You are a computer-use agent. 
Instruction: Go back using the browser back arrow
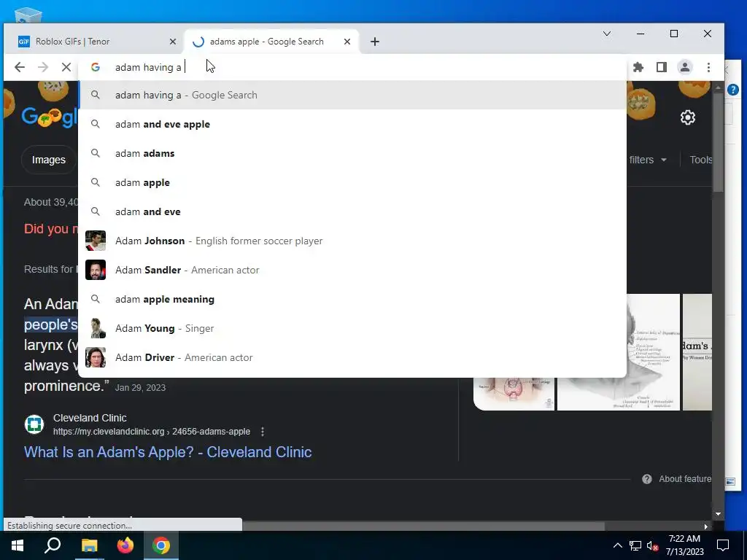pos(20,67)
